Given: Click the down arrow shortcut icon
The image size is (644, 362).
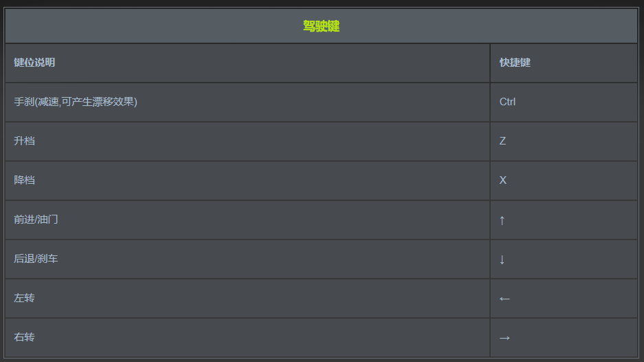Looking at the screenshot, I should pos(502,259).
